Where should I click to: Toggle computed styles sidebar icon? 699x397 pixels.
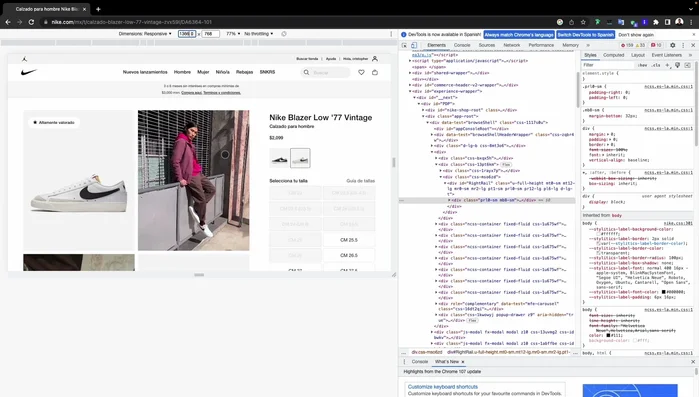pyautogui.click(x=687, y=65)
